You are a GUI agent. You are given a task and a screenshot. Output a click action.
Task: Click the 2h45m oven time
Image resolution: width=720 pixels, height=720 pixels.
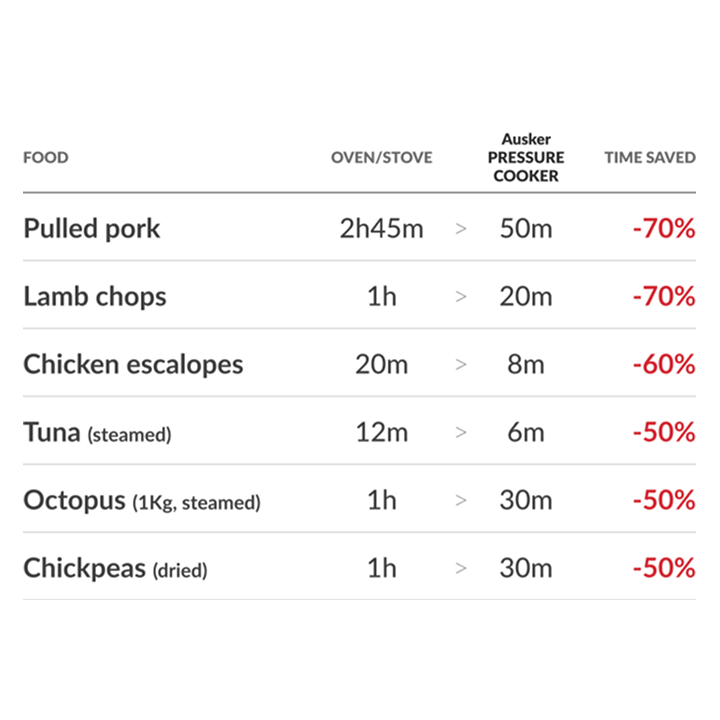(x=382, y=229)
